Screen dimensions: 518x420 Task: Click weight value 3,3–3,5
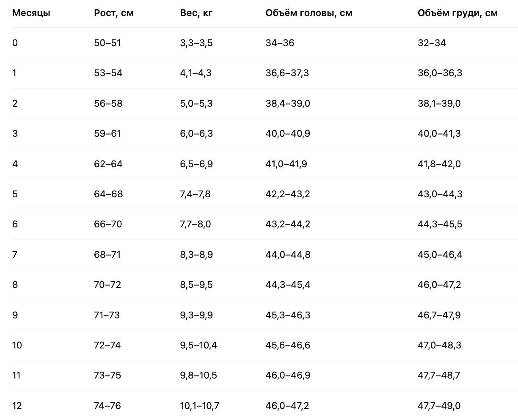196,43
